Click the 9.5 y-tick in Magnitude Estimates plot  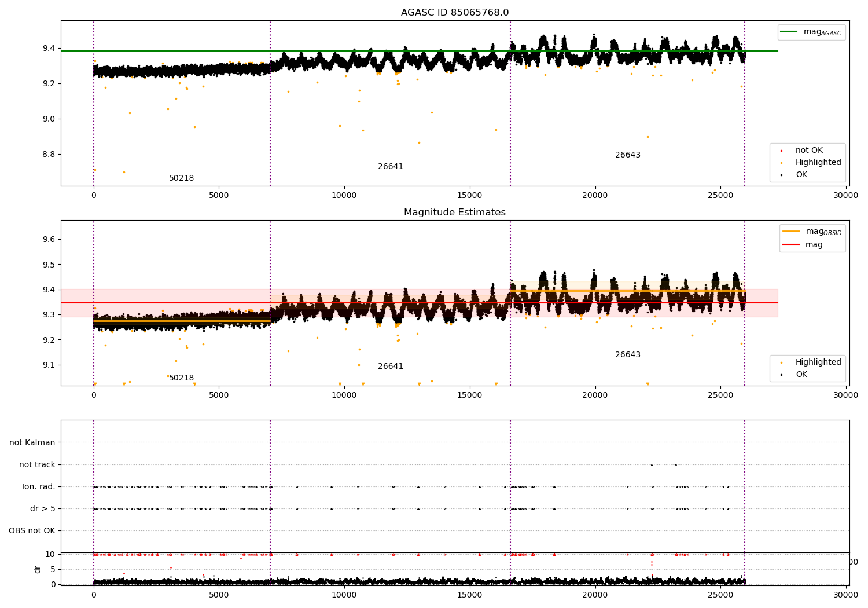click(49, 265)
